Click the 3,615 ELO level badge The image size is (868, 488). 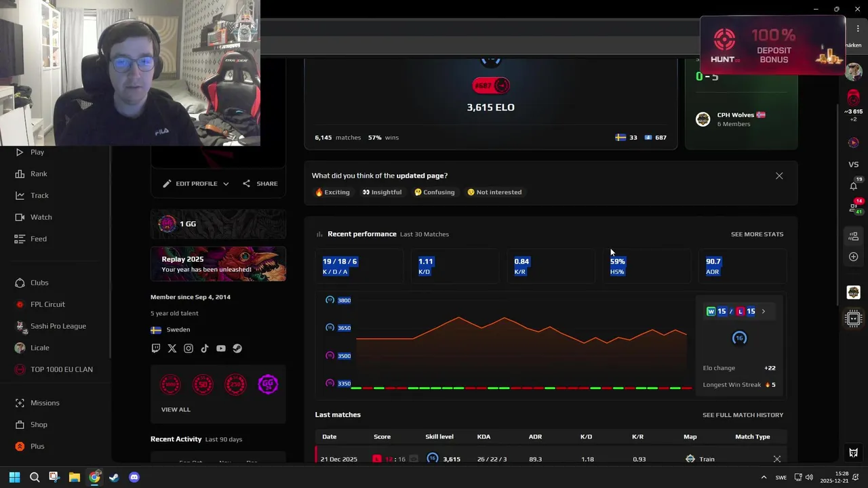tap(491, 85)
